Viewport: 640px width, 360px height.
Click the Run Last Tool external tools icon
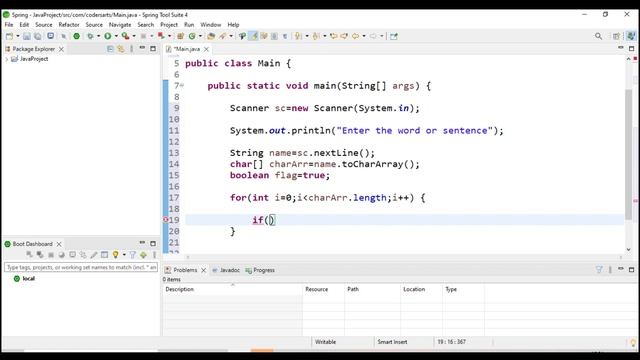[125, 36]
